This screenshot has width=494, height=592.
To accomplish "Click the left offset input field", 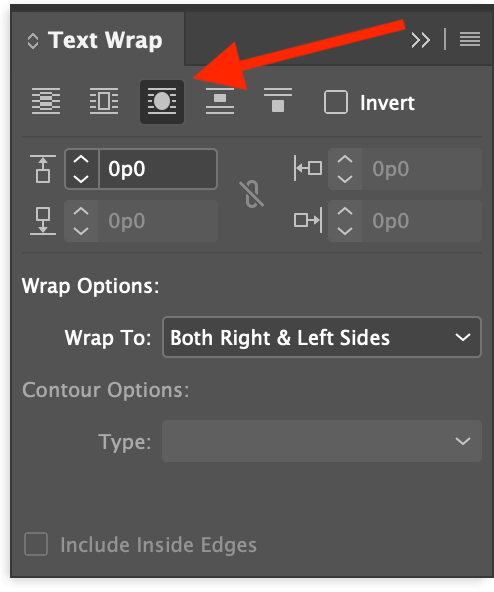I will [421, 169].
